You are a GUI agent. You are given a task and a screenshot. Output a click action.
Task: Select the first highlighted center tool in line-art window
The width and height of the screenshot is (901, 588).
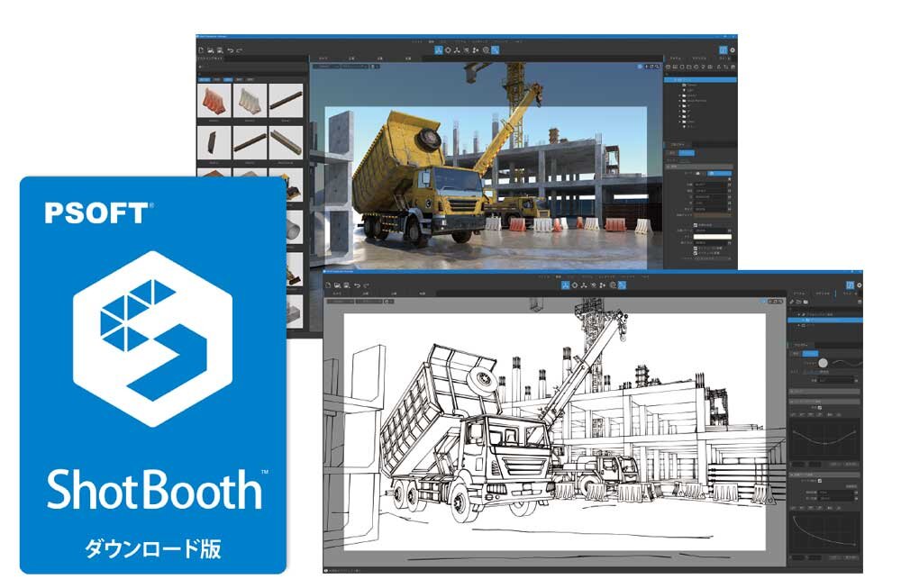566,285
